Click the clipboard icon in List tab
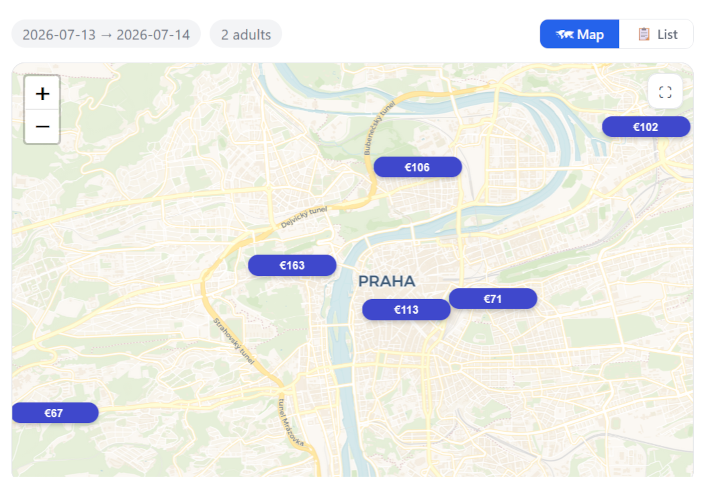Viewport: 706px width, 495px height. click(x=644, y=34)
